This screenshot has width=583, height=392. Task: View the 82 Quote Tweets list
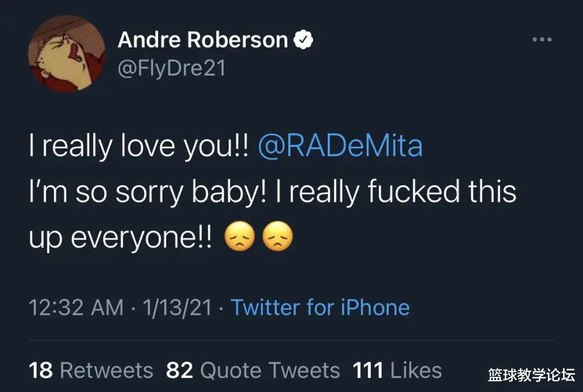[253, 370]
